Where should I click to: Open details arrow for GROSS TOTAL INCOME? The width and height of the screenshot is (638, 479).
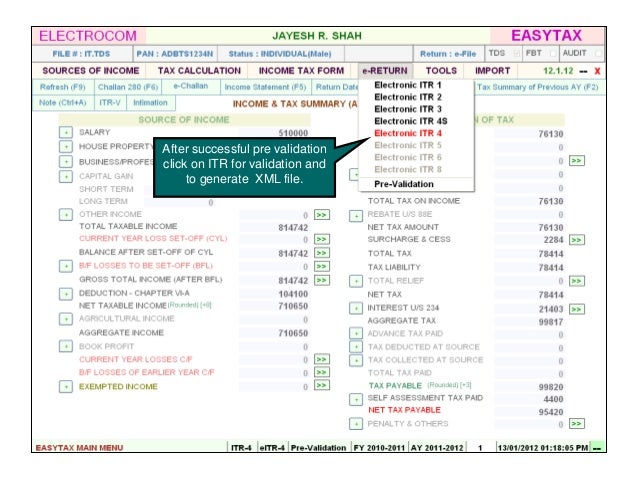click(321, 280)
